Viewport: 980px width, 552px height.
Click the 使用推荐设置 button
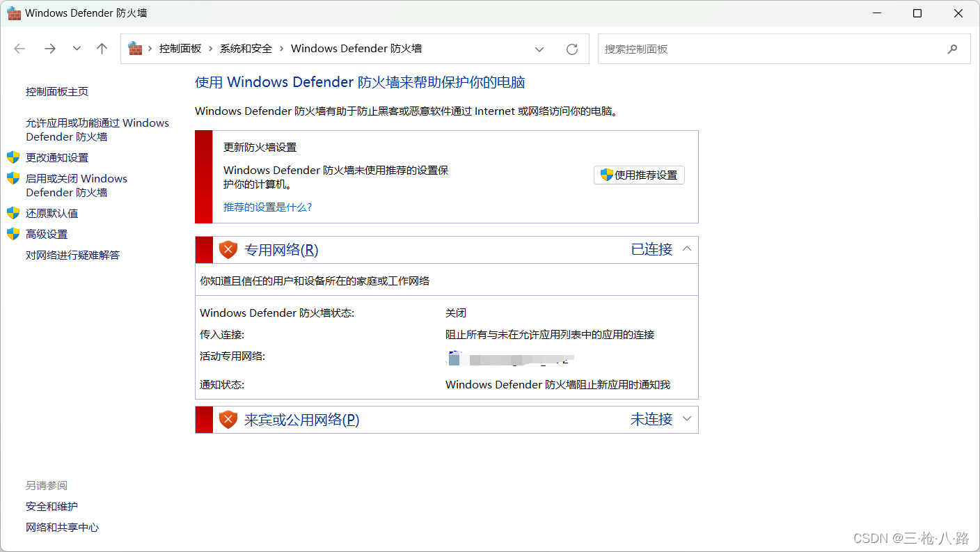click(x=639, y=175)
